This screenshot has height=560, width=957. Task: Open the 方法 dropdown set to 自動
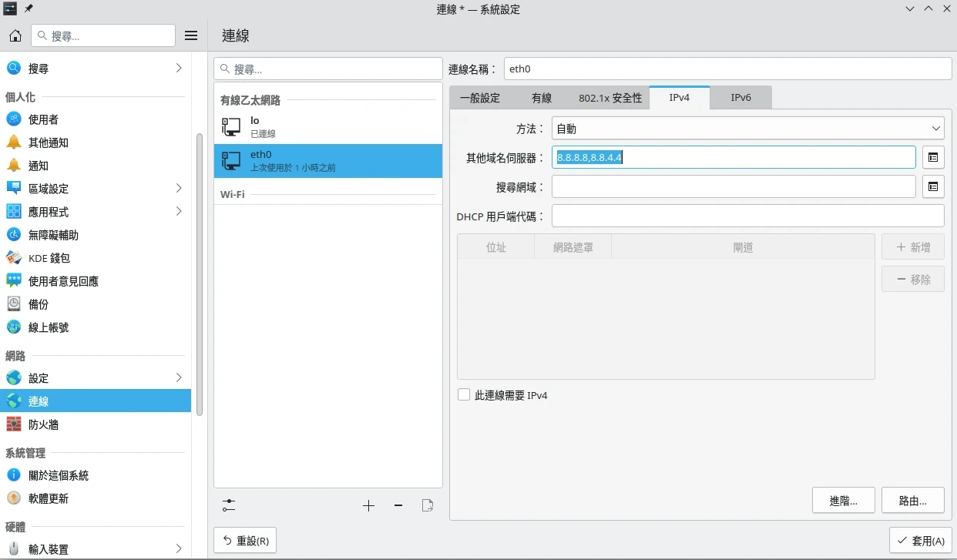[x=747, y=129]
